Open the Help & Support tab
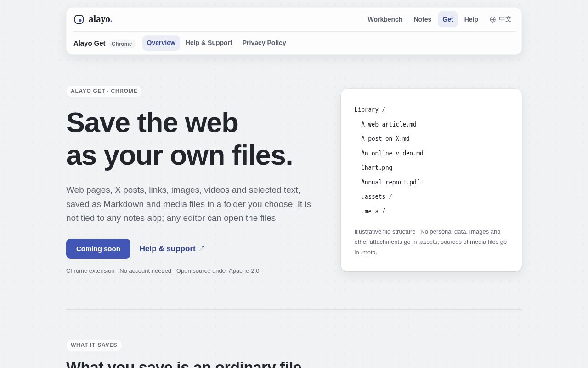Screen dimensions: 588x368 pos(209,43)
